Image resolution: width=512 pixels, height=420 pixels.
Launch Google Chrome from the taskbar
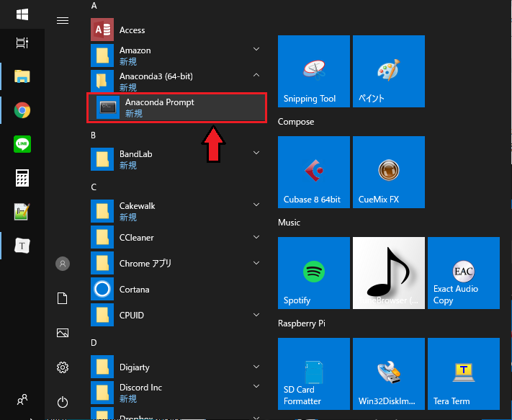click(x=22, y=110)
